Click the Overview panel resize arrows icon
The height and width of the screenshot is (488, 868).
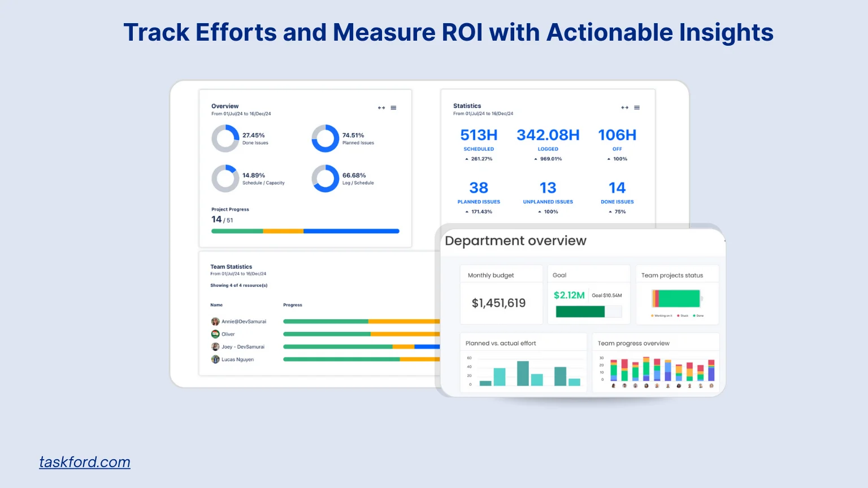pyautogui.click(x=382, y=107)
